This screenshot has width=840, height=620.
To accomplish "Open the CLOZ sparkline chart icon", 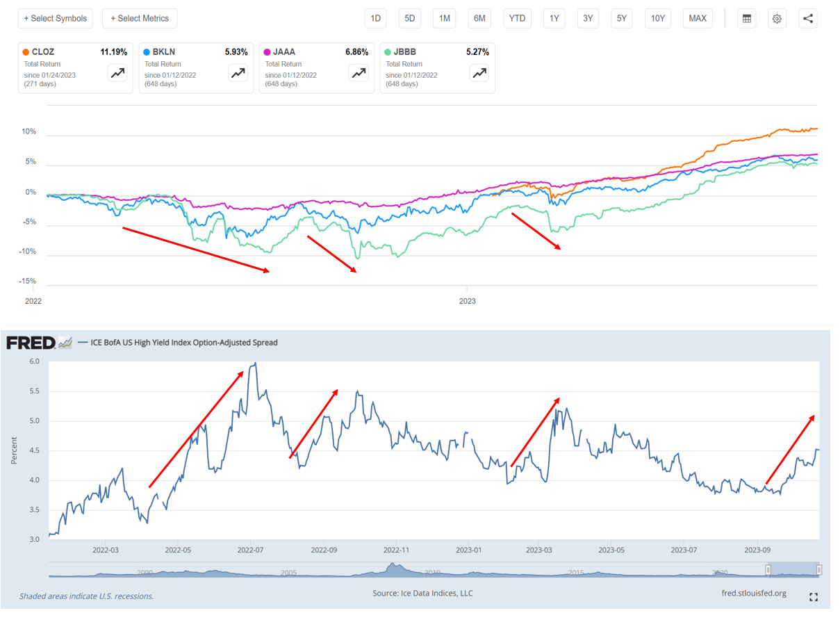I will click(117, 72).
